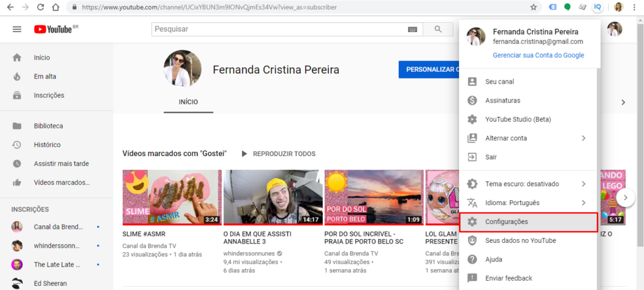Click the Histórico clock icon
Screen dimensions: 644x290
(17, 145)
